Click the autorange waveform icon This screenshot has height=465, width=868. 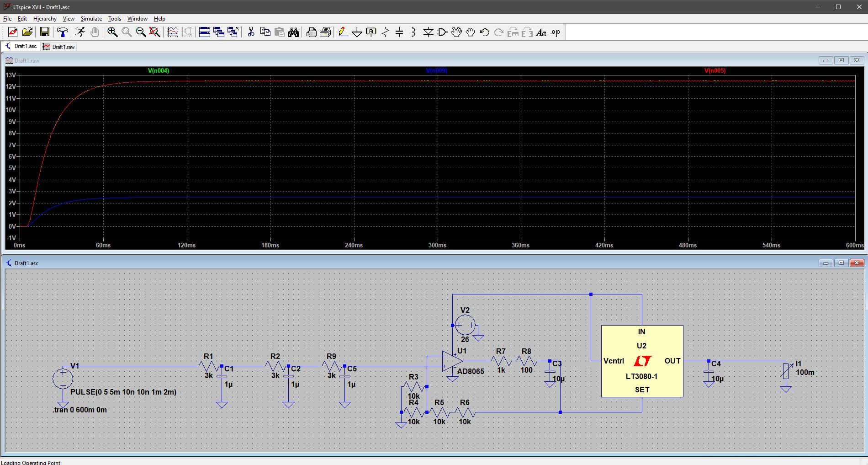point(173,32)
